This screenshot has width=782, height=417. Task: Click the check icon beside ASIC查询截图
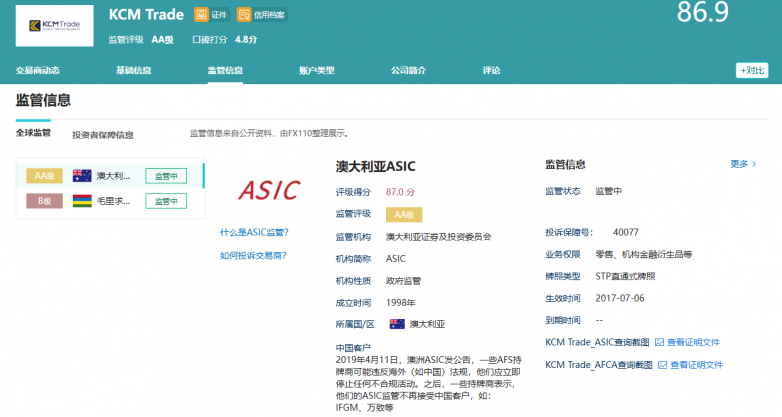[x=659, y=342]
